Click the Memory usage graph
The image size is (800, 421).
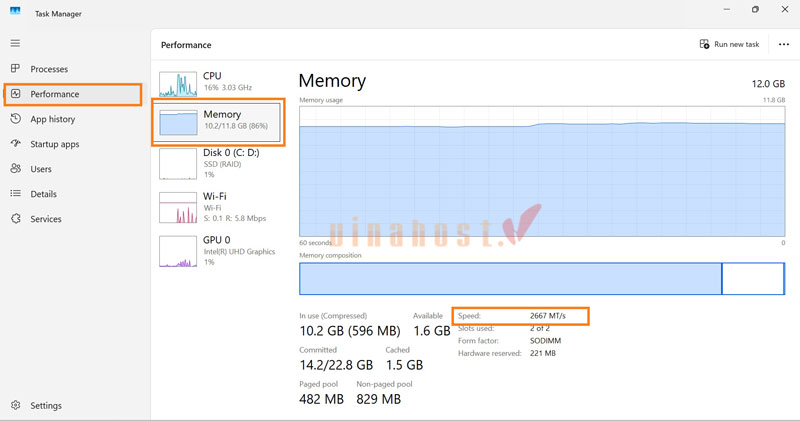(x=542, y=171)
